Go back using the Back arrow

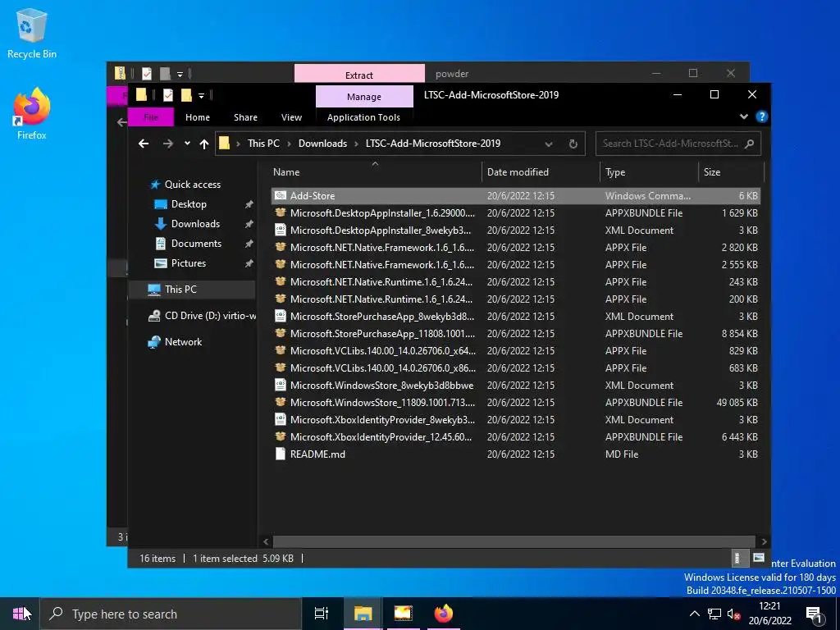coord(144,144)
